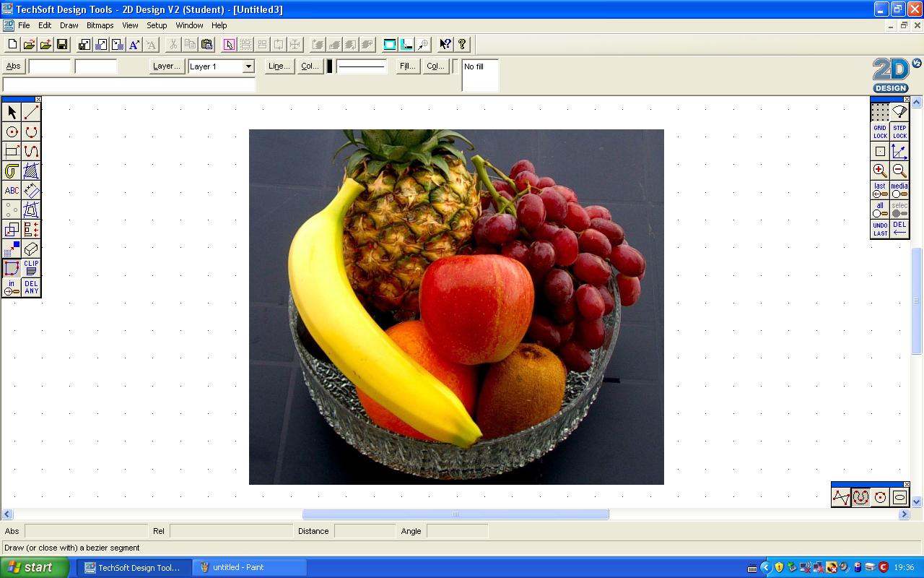Screen dimensions: 924x578
Task: Open the Setup menu
Action: tap(157, 25)
